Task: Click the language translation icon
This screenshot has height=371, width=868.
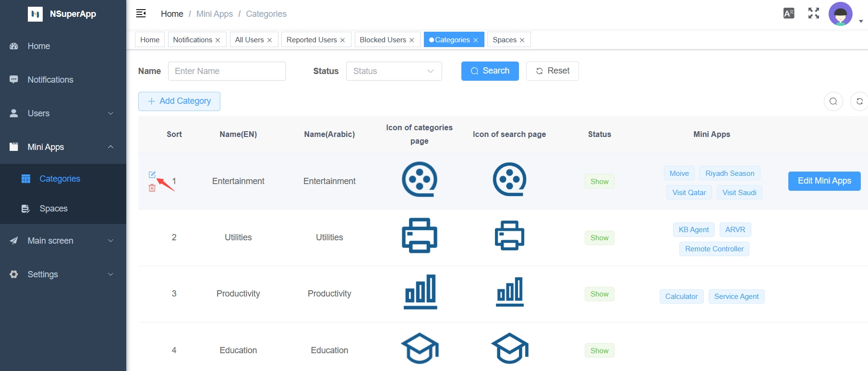Action: click(x=788, y=13)
